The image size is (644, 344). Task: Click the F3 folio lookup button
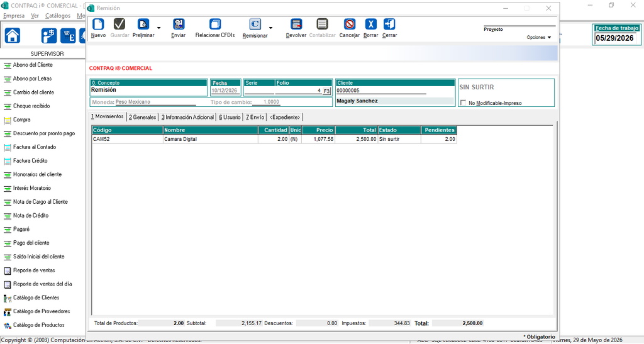(326, 91)
